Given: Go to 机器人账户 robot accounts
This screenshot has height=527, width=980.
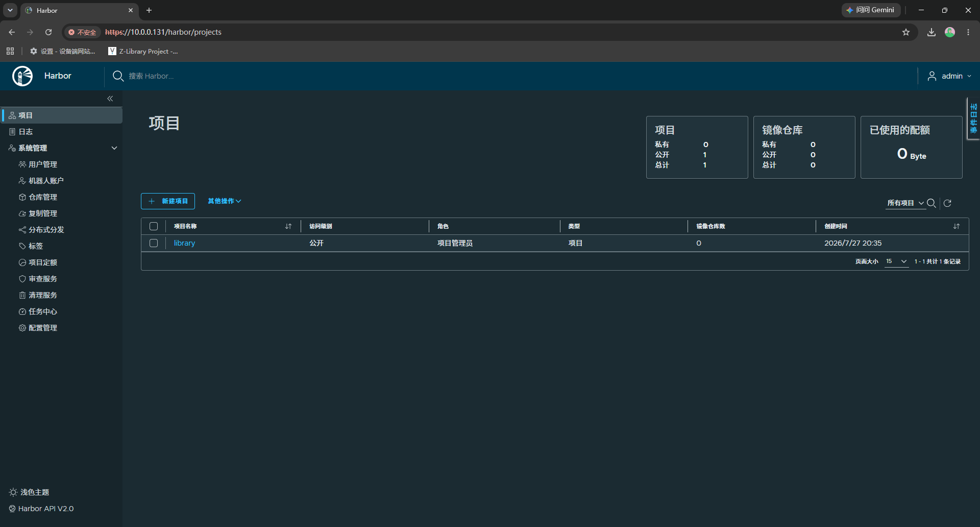Looking at the screenshot, I should (46, 181).
